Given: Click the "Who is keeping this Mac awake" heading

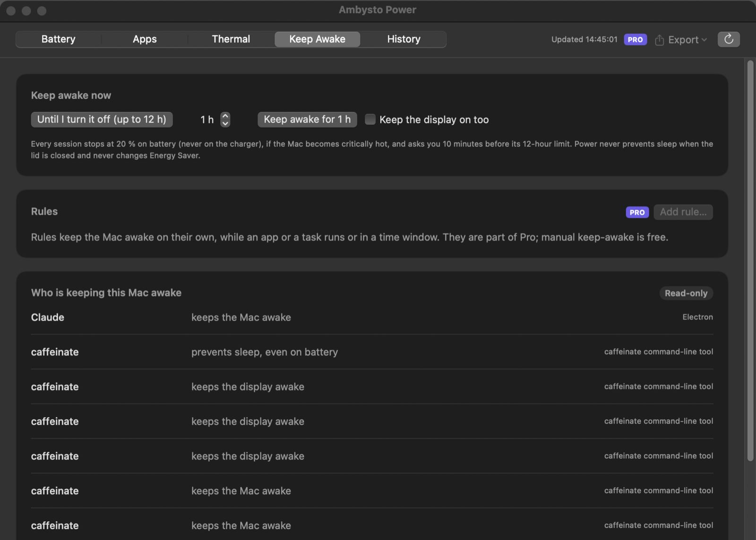Looking at the screenshot, I should click(106, 293).
